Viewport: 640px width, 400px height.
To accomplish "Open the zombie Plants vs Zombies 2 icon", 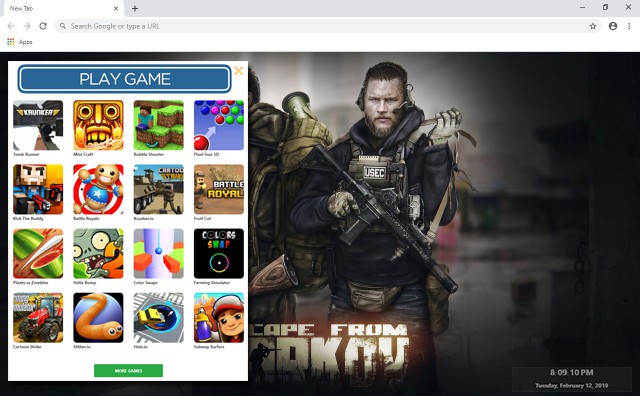I will pos(98,253).
